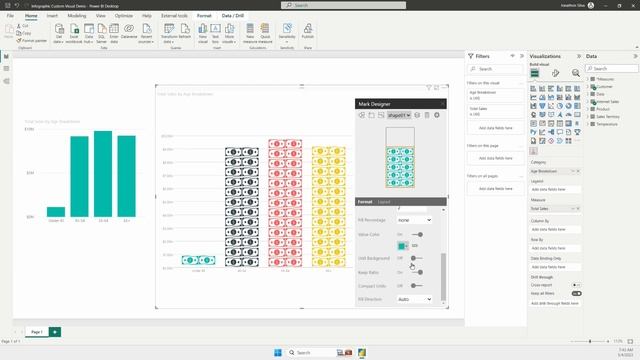Click the Sensitivity button
This screenshot has height=360, width=640.
coord(287,33)
